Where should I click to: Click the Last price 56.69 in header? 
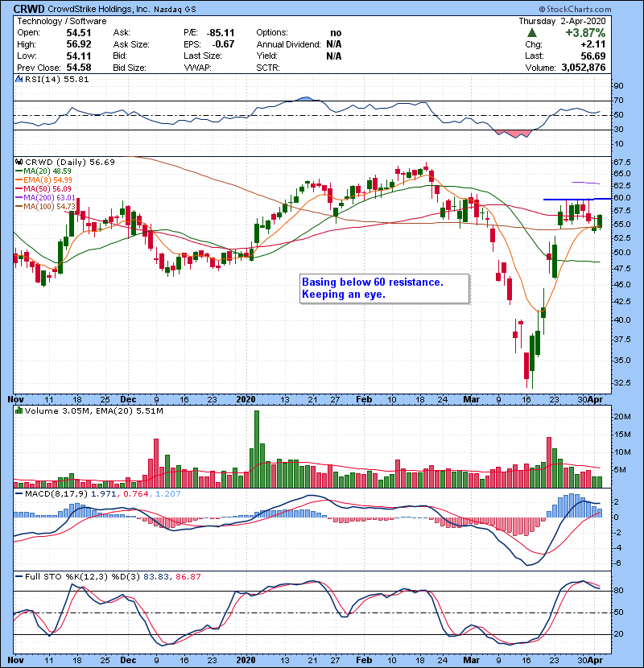click(592, 56)
